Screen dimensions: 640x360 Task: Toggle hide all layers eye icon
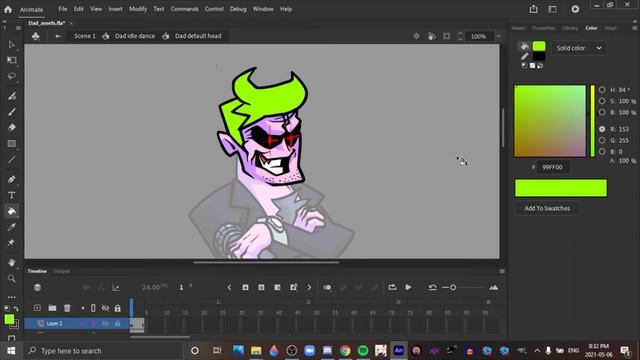(x=105, y=308)
